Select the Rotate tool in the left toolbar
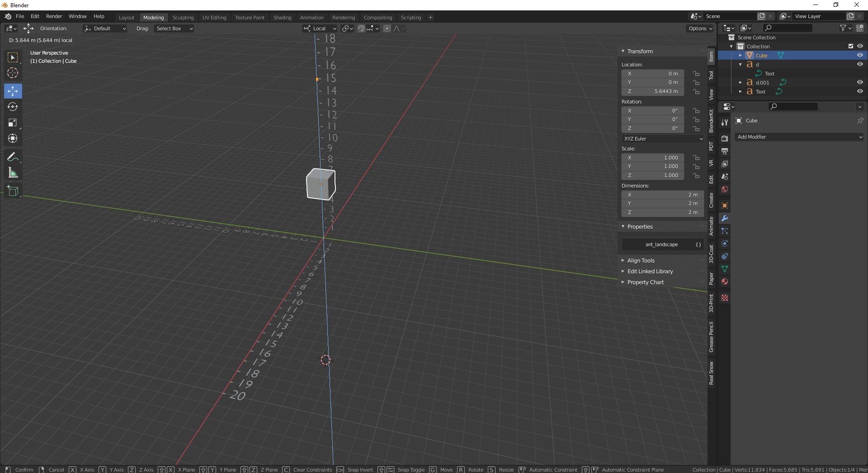 [x=13, y=107]
